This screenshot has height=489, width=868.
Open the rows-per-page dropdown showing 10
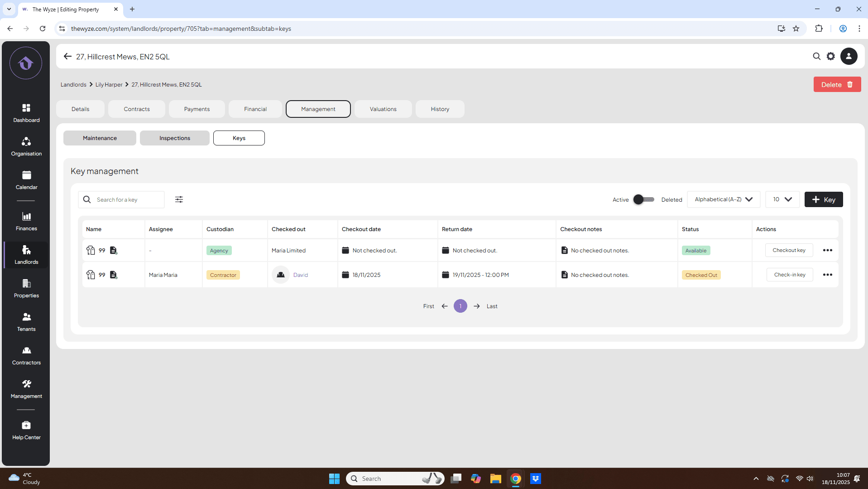(x=782, y=199)
